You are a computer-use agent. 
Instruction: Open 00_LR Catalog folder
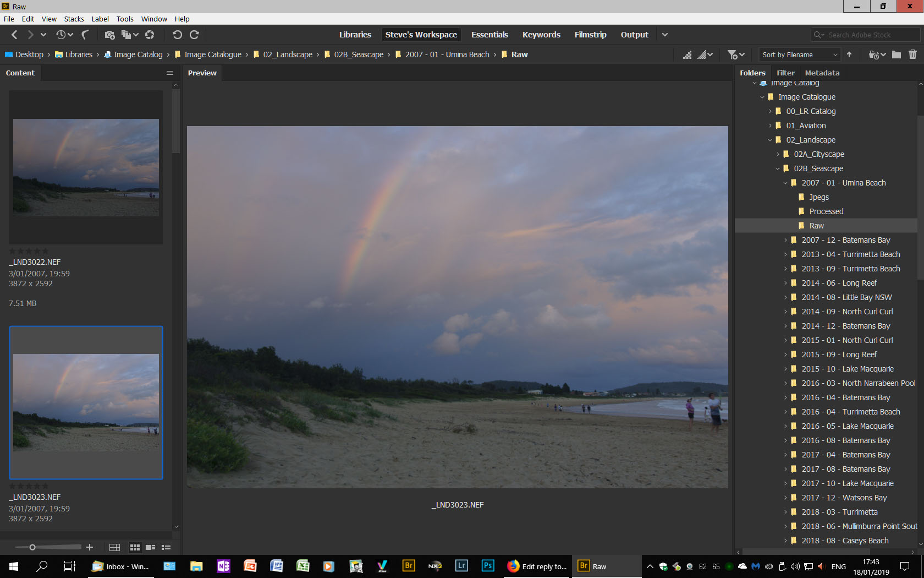point(811,111)
